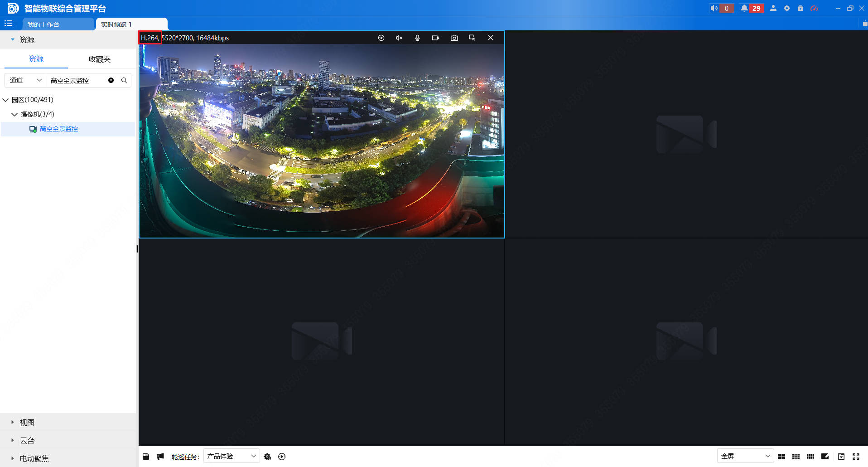The image size is (868, 467).
Task: Open the 通道 search type dropdown
Action: tap(25, 80)
